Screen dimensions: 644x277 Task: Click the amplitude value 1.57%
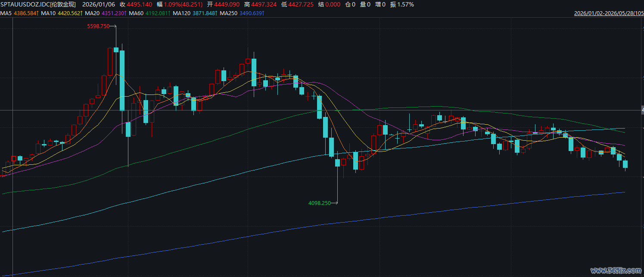(x=406, y=4)
